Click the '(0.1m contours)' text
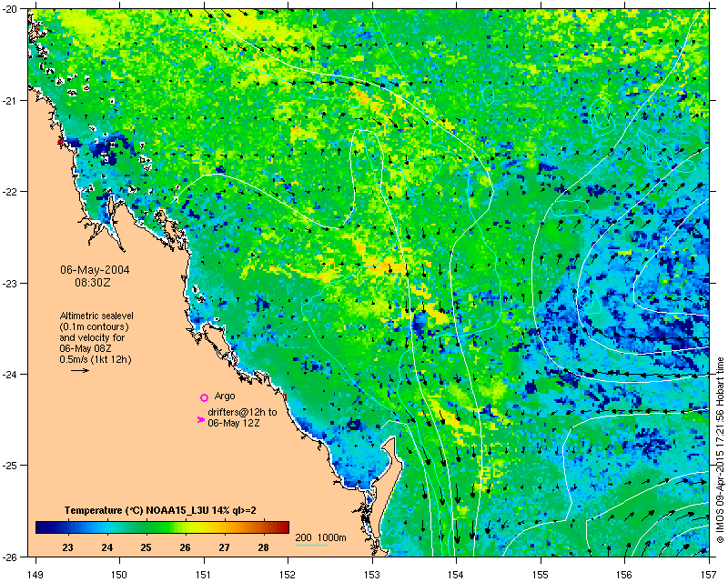Image resolution: width=728 pixels, height=582 pixels. click(95, 326)
